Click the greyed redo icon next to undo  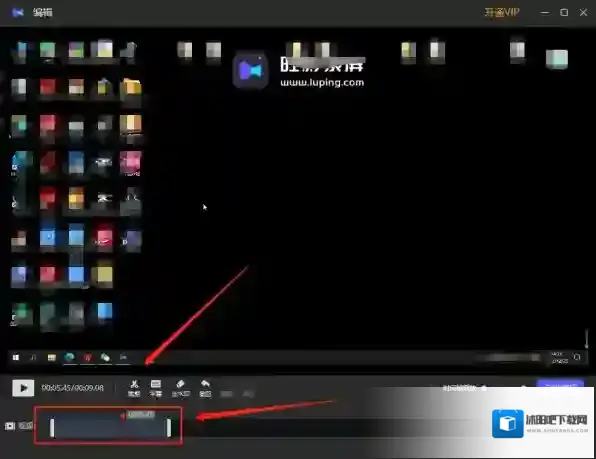[227, 394]
